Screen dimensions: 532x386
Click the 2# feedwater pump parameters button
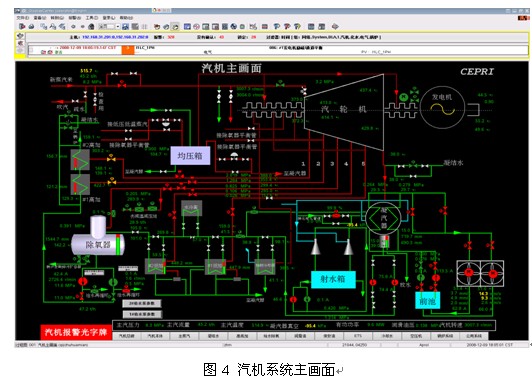coord(142,303)
